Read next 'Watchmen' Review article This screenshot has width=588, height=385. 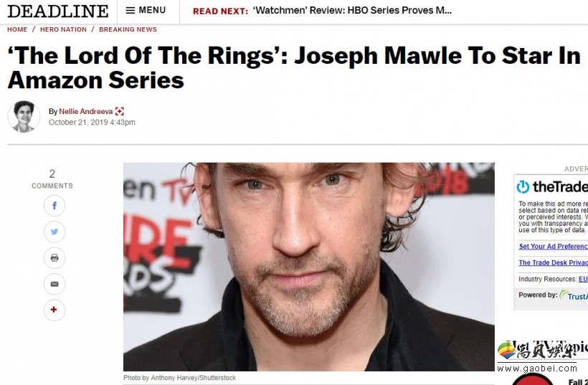(352, 11)
